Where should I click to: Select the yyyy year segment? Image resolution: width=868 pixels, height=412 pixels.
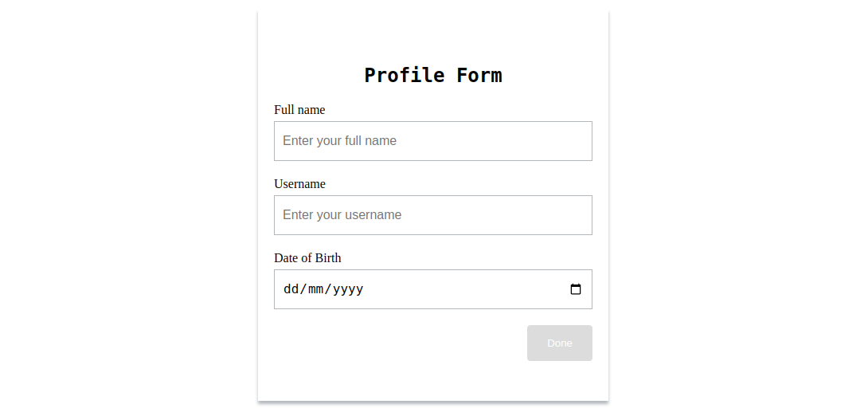348,289
